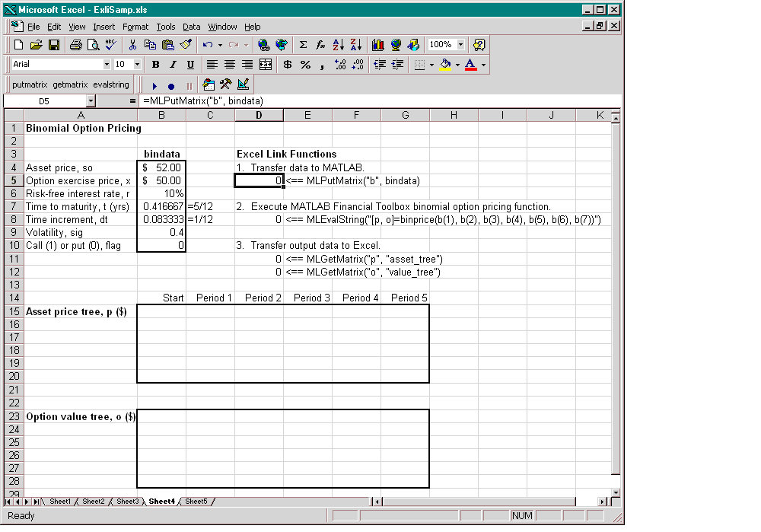Select the Format Painter brush
The image size is (761, 532).
tap(185, 45)
